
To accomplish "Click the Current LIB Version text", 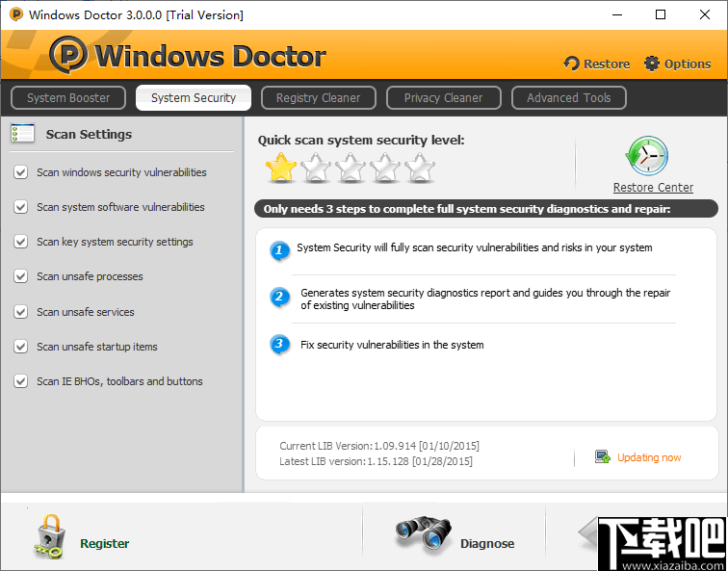I will click(x=379, y=446).
